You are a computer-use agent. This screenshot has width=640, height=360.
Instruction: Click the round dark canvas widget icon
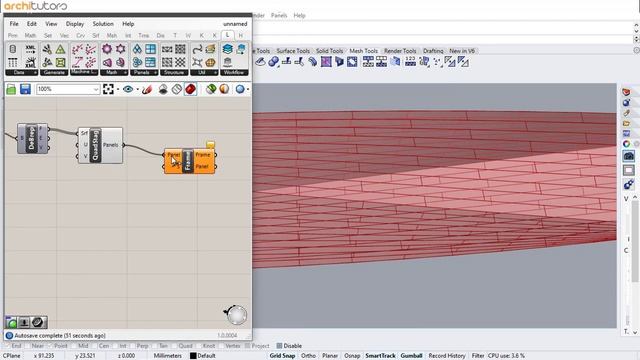38,322
